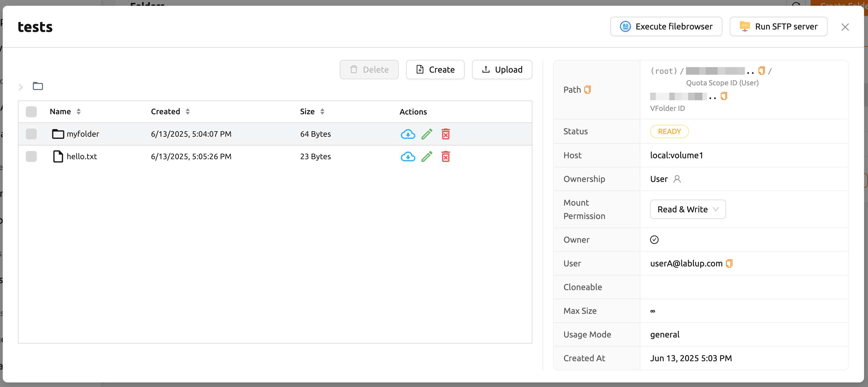Click the User ownership person icon
The width and height of the screenshot is (868, 387).
[677, 179]
